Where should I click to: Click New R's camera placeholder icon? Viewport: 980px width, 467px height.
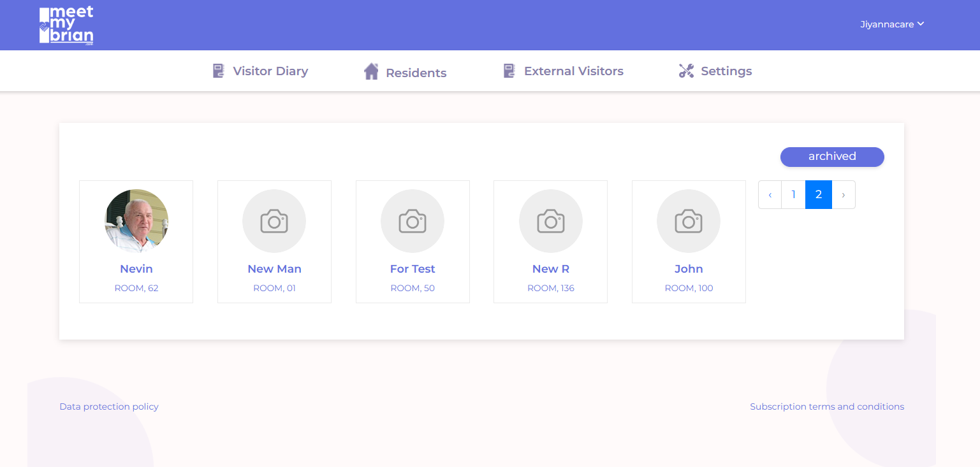(551, 221)
